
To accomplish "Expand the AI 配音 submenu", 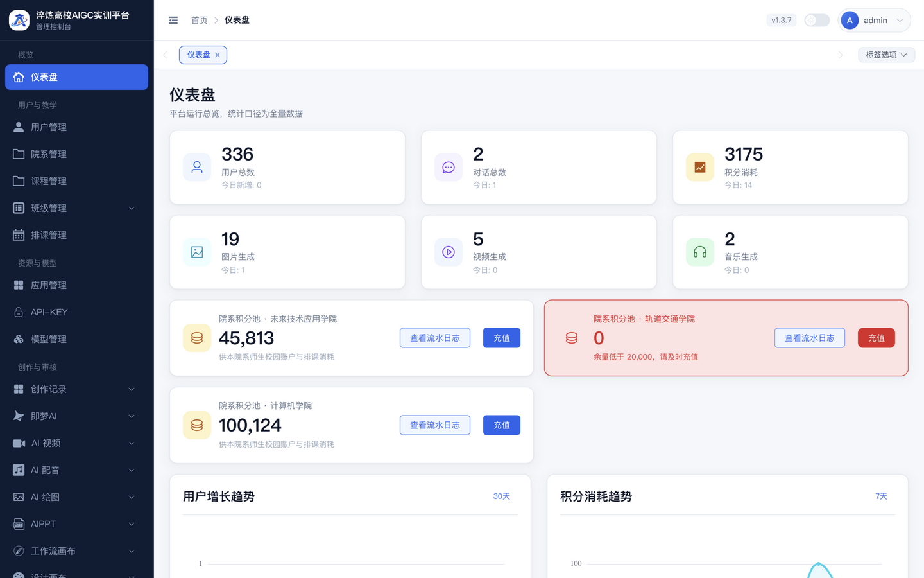I will click(x=76, y=470).
